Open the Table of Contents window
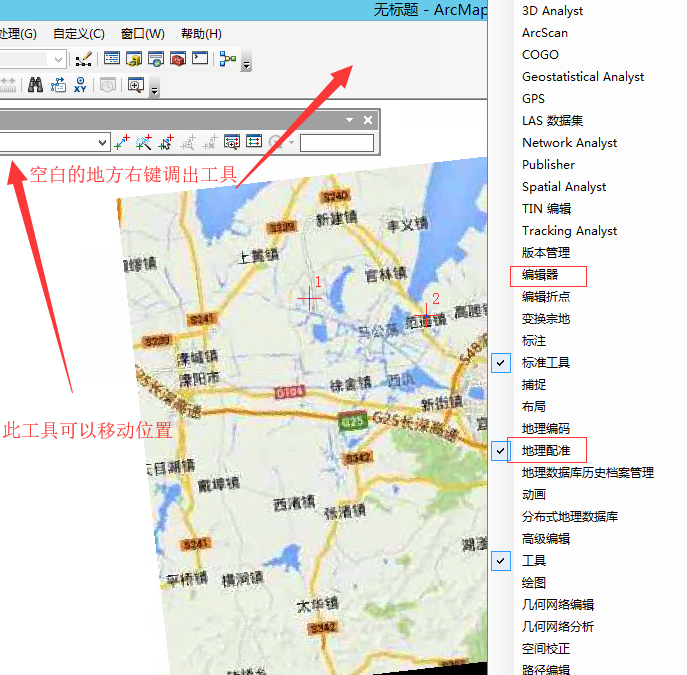The height and width of the screenshot is (675, 687). point(112,58)
